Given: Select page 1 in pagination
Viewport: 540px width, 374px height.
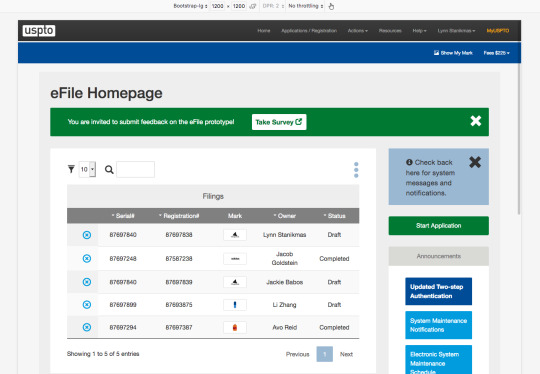Looking at the screenshot, I should tap(324, 354).
